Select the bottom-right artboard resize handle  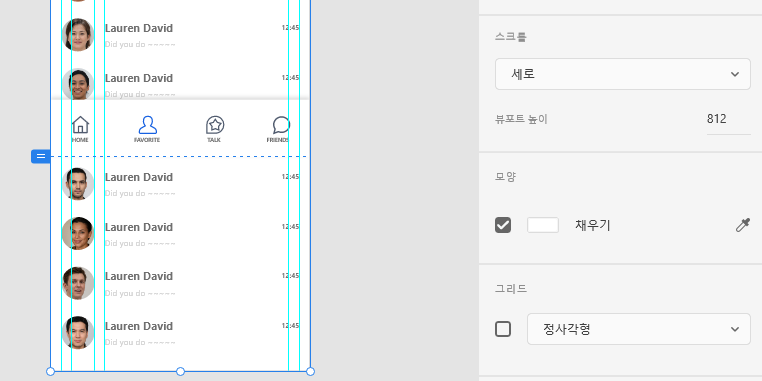click(311, 371)
